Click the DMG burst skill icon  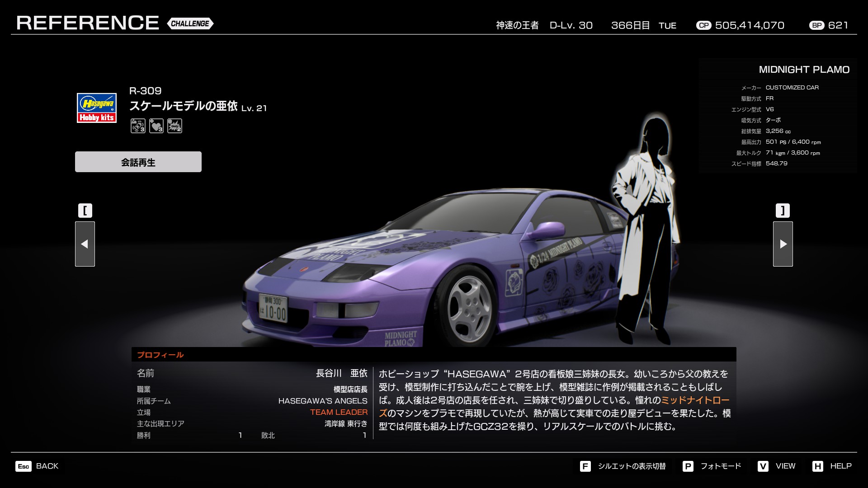tap(175, 126)
